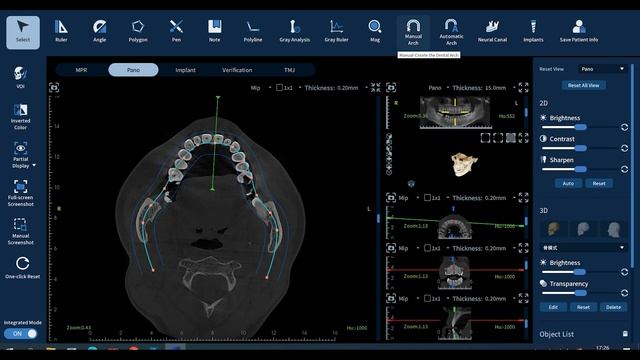Select the Polyline tool

tap(253, 31)
